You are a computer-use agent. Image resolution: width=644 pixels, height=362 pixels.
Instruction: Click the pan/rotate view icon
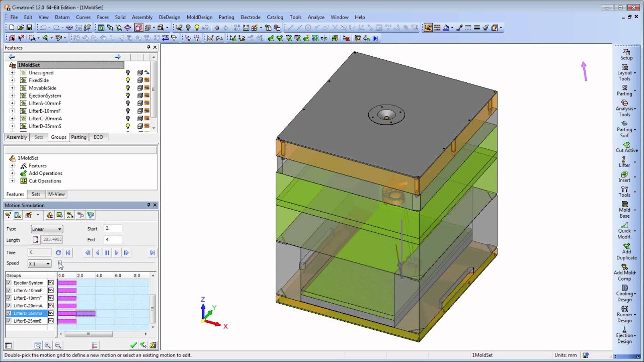tap(127, 28)
